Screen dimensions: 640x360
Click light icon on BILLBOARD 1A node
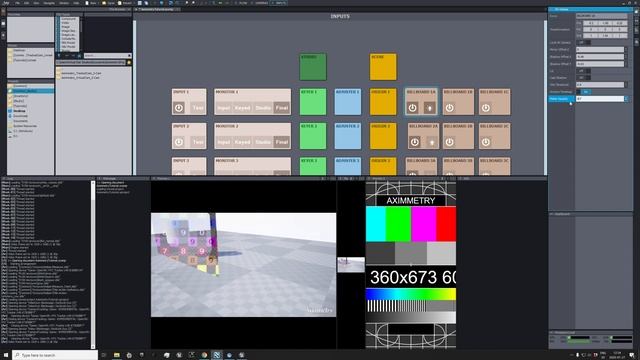tap(429, 108)
